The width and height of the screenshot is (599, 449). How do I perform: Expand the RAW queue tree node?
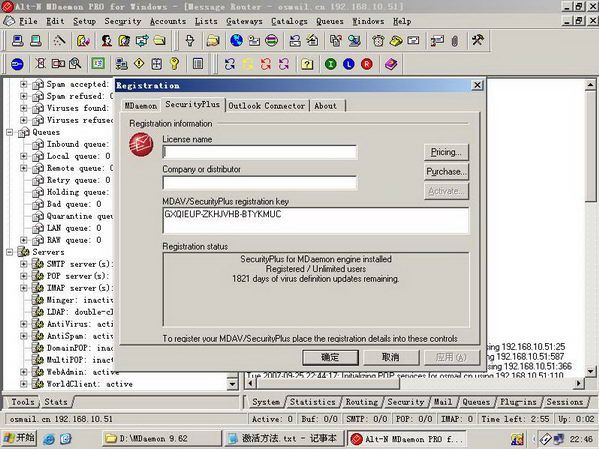pyautogui.click(x=24, y=240)
